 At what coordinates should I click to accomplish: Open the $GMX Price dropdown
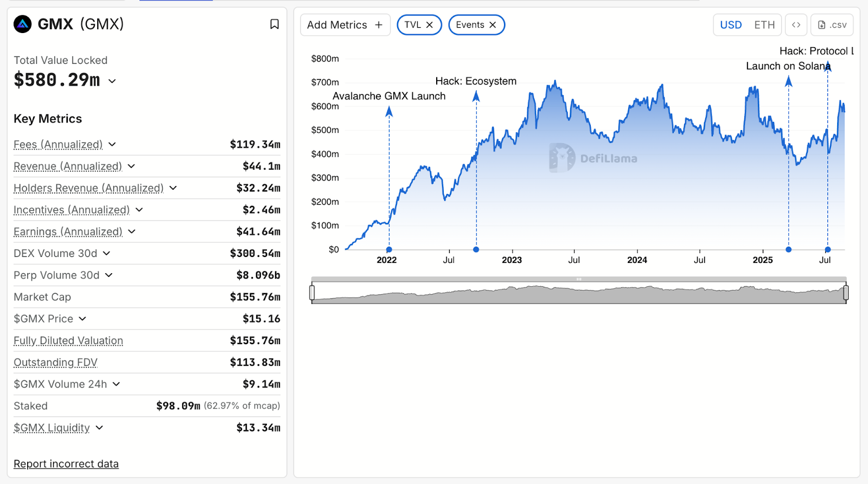tap(82, 319)
